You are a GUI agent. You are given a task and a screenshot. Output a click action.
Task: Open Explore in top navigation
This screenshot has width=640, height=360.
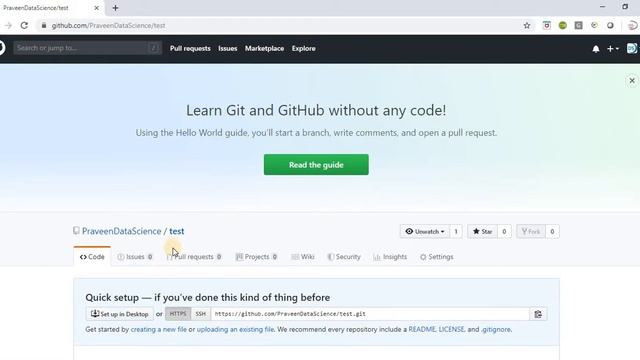(x=303, y=48)
